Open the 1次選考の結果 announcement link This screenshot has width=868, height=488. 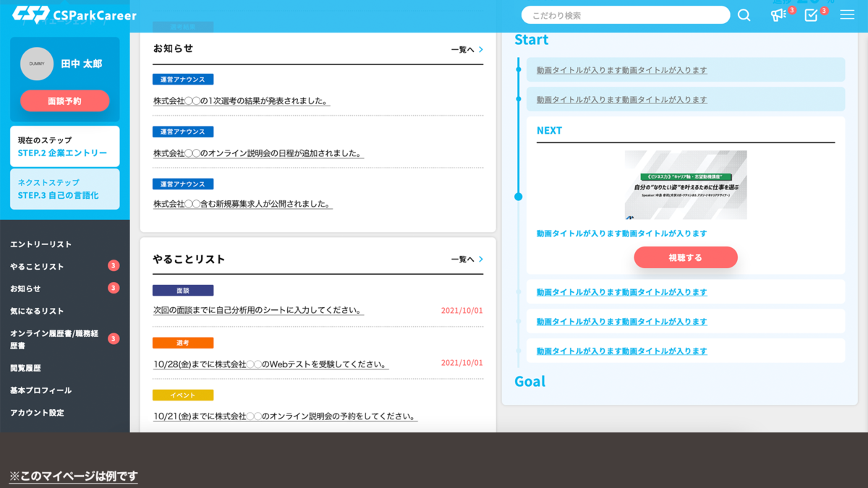pos(241,101)
